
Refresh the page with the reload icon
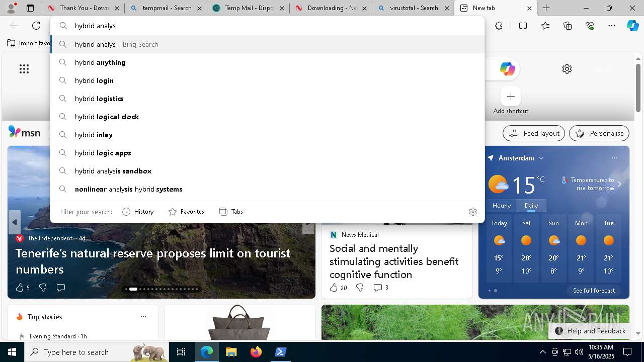36,26
